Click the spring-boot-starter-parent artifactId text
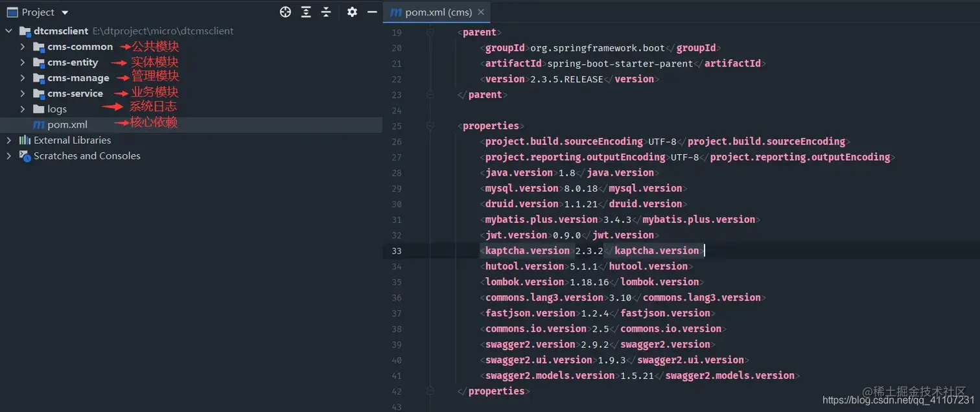Viewport: 980px width, 412px height. (x=620, y=63)
